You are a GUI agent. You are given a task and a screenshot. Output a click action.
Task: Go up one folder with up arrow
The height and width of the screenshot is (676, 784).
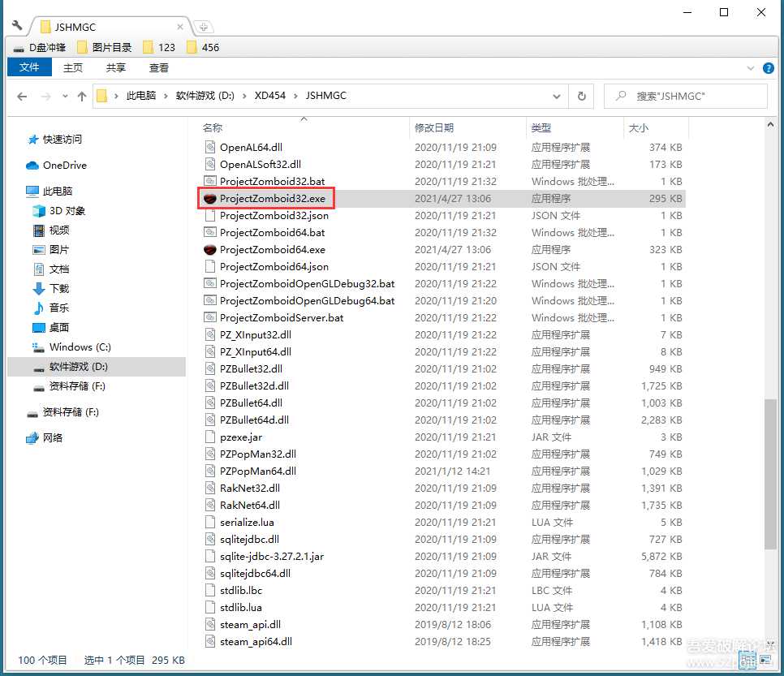tap(81, 96)
